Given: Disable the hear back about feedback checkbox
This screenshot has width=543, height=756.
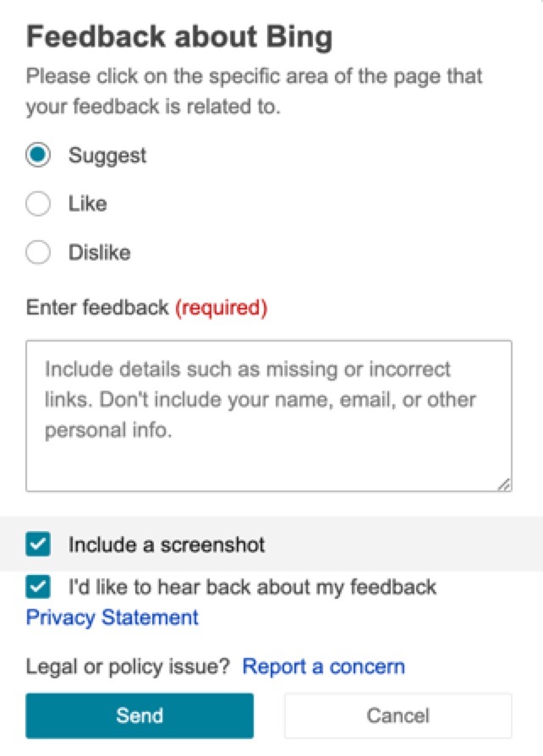Looking at the screenshot, I should (39, 587).
